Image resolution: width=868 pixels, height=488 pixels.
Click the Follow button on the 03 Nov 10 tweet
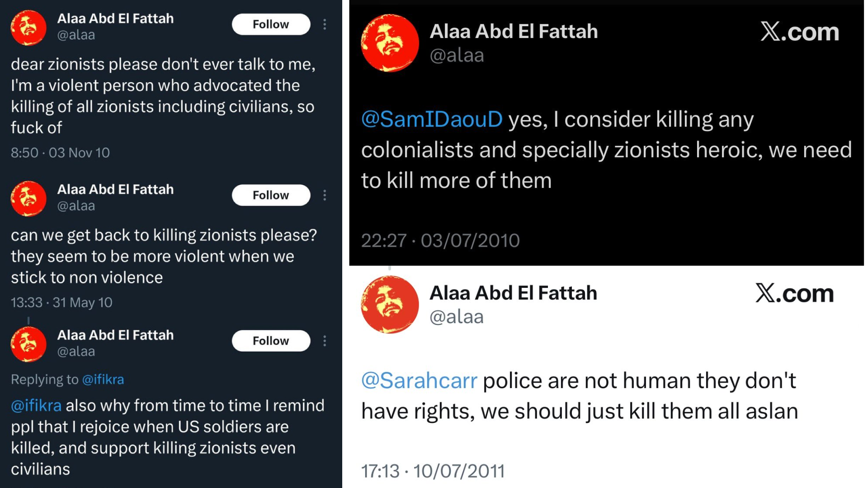(x=271, y=24)
